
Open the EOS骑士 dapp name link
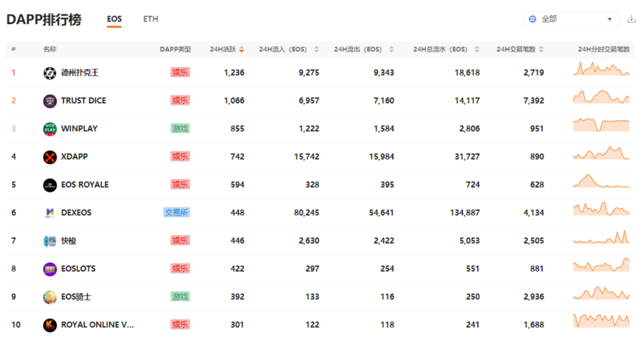(x=76, y=297)
